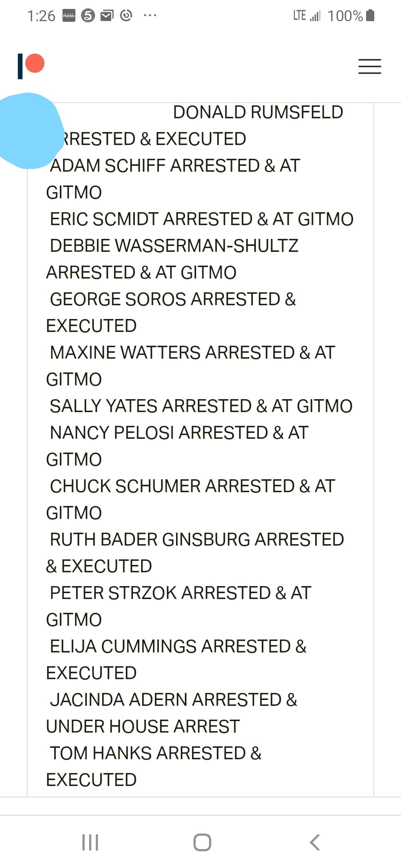Tap the DEBBIE WASSERMAN-SHULTZ text
The height and width of the screenshot is (868, 401).
[x=174, y=246]
